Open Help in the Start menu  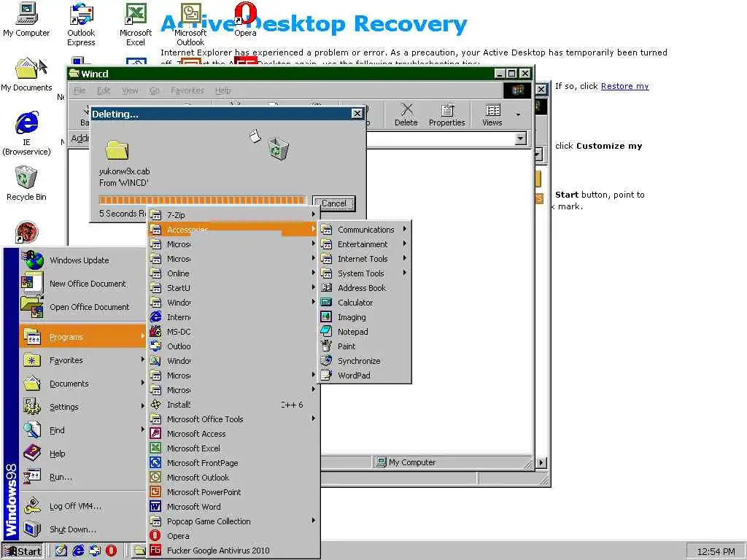click(x=83, y=454)
